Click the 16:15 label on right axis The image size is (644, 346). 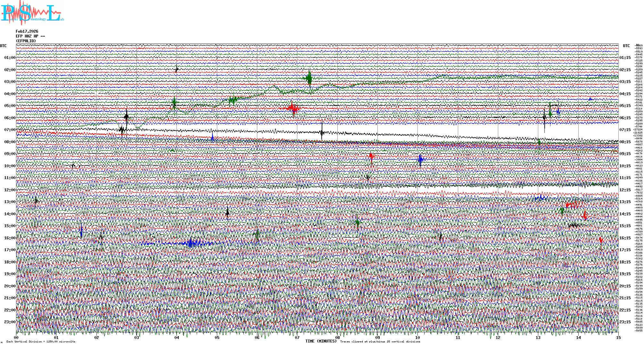[625, 238]
